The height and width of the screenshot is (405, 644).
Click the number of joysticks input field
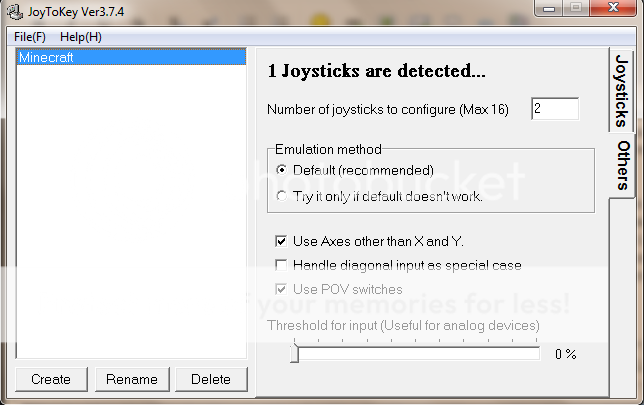pyautogui.click(x=554, y=109)
